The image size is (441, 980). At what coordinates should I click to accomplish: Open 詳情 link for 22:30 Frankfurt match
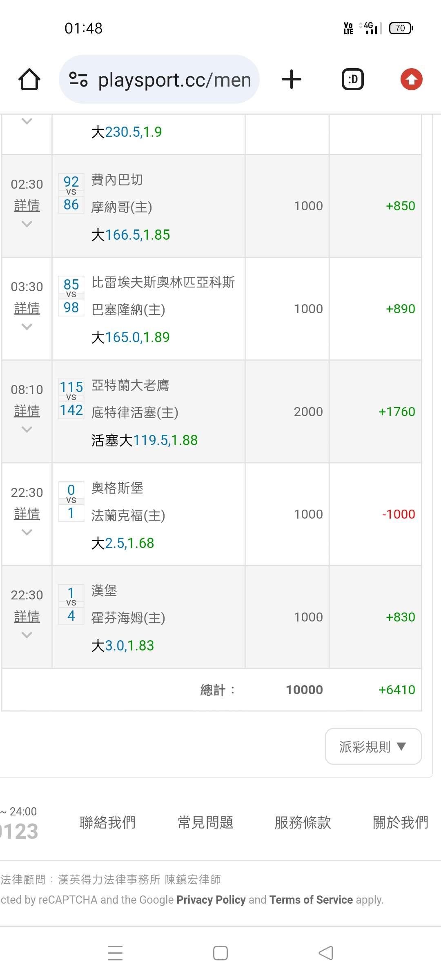point(27,514)
